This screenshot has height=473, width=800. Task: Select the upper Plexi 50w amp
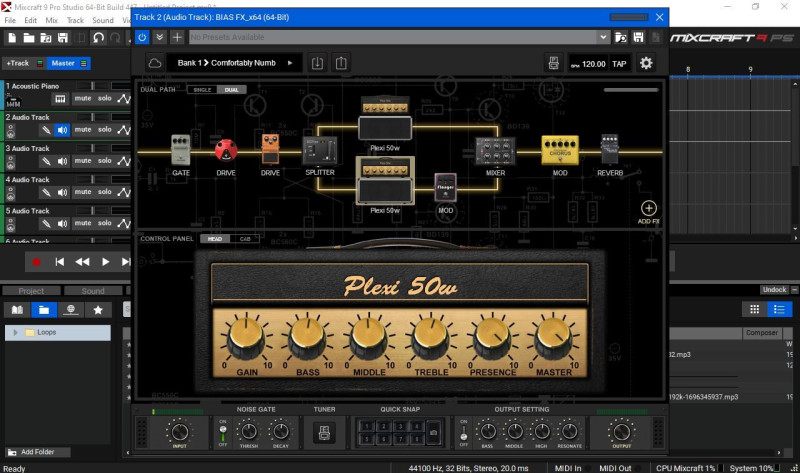point(385,119)
